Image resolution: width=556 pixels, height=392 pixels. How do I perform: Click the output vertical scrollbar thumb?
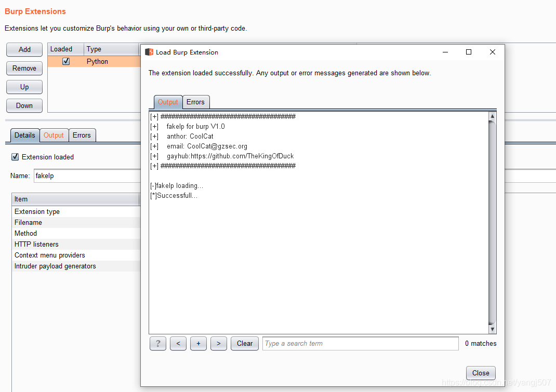492,223
